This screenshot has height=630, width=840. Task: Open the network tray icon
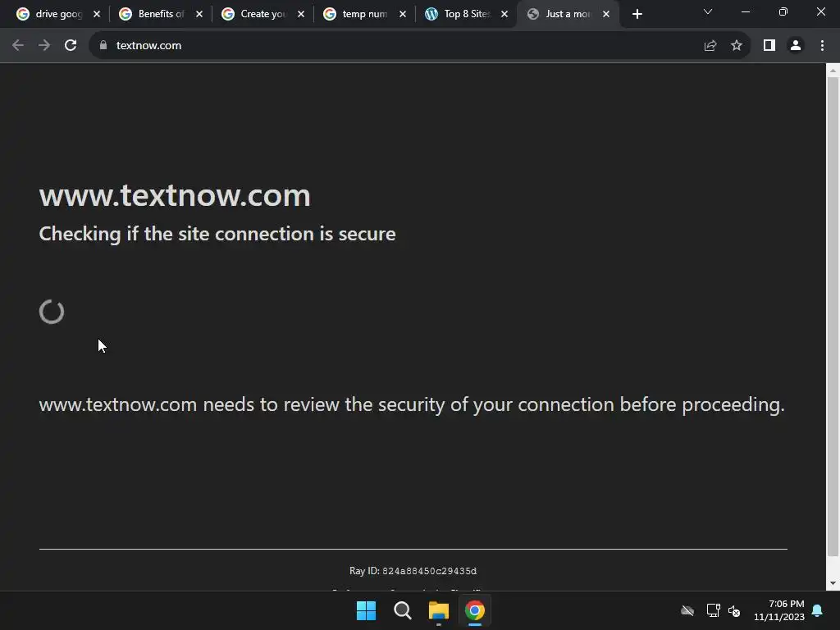click(713, 610)
